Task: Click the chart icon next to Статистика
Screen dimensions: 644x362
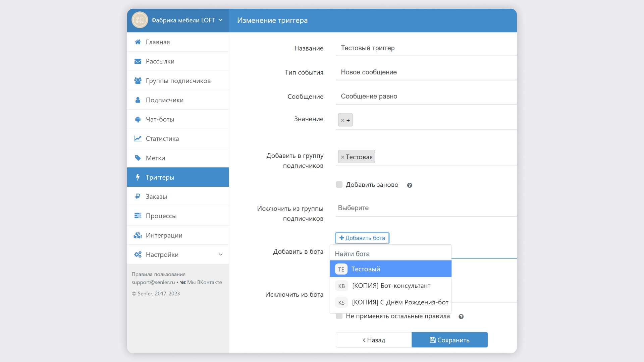Action: pyautogui.click(x=138, y=138)
